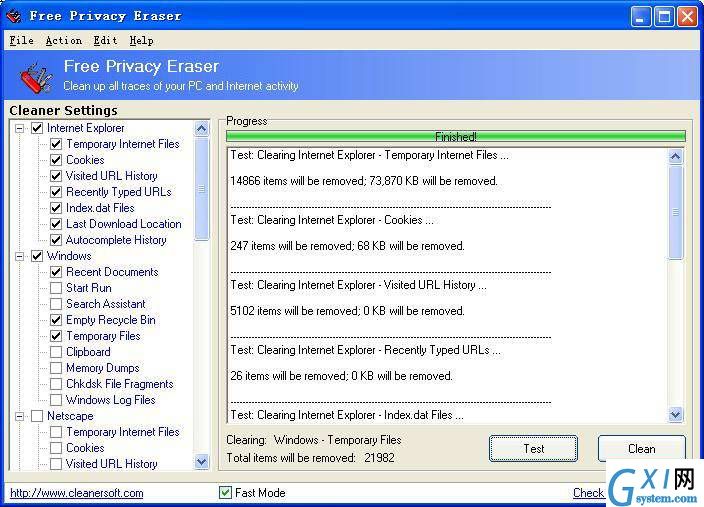This screenshot has height=507, width=704.
Task: Click settings tree scrollbar thumb
Action: pyautogui.click(x=202, y=189)
